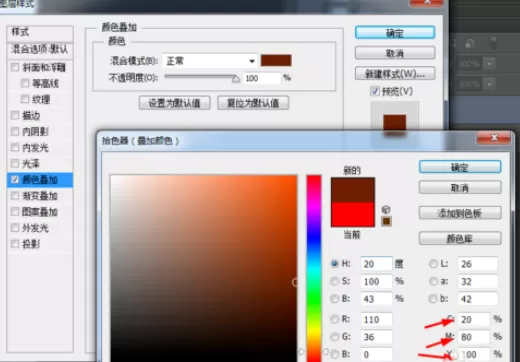Screen dimensions: 520x362
Task: Click the b field showing 42
Action: click(x=478, y=299)
